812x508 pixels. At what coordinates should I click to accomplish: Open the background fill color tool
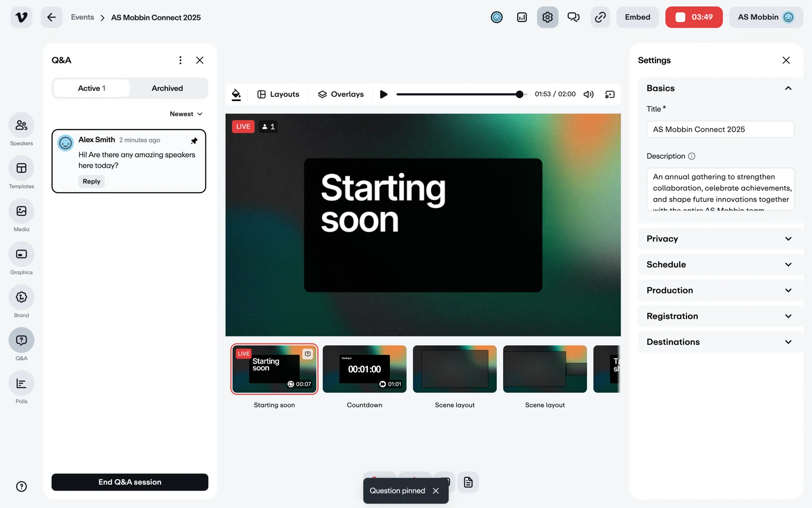[x=236, y=94]
